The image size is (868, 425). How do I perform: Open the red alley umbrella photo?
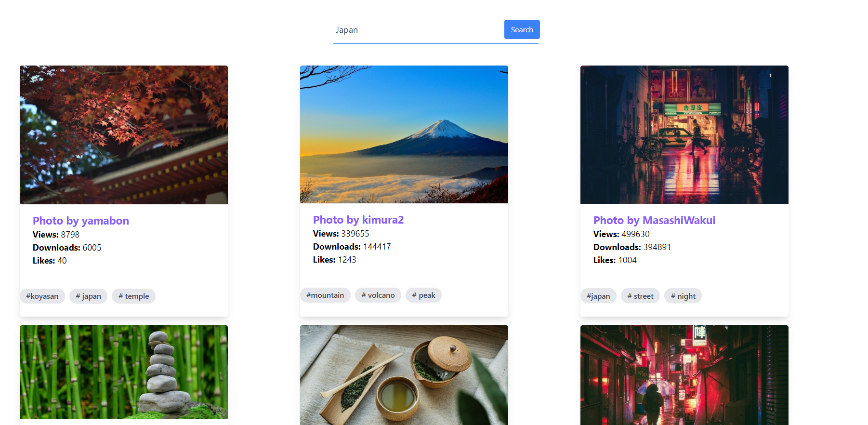[x=684, y=375]
